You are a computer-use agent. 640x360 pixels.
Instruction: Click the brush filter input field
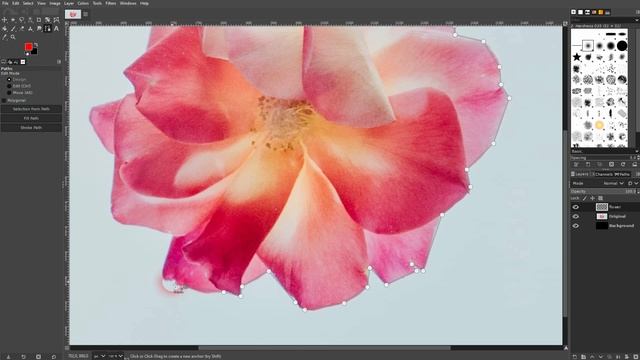(602, 20)
